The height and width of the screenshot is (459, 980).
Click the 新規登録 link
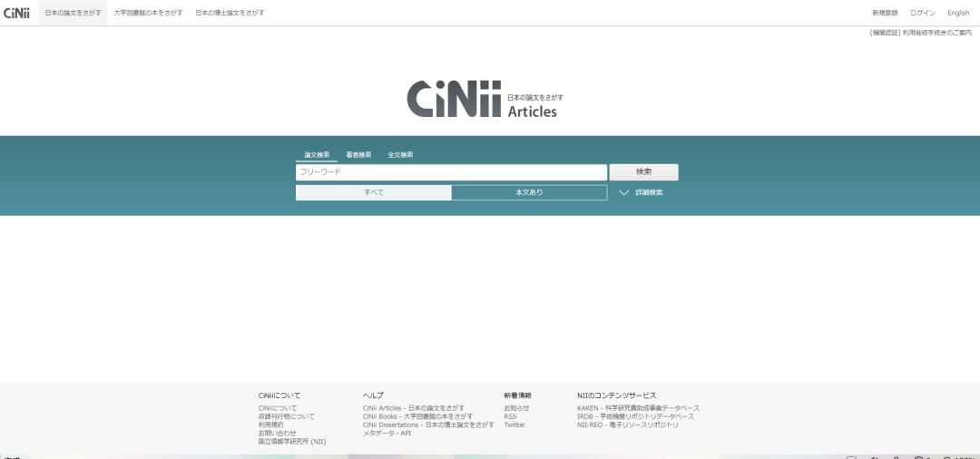coord(885,13)
